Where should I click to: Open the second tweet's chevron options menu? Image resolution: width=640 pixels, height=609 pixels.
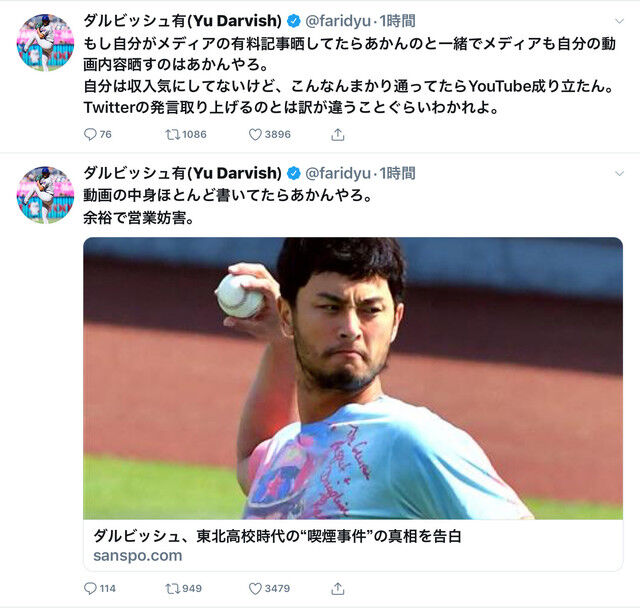point(619,173)
